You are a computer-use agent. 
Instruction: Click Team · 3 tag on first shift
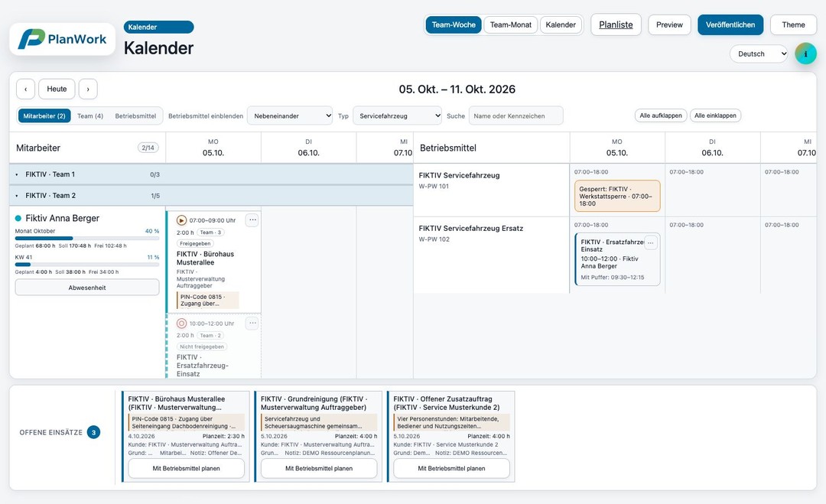pos(211,232)
